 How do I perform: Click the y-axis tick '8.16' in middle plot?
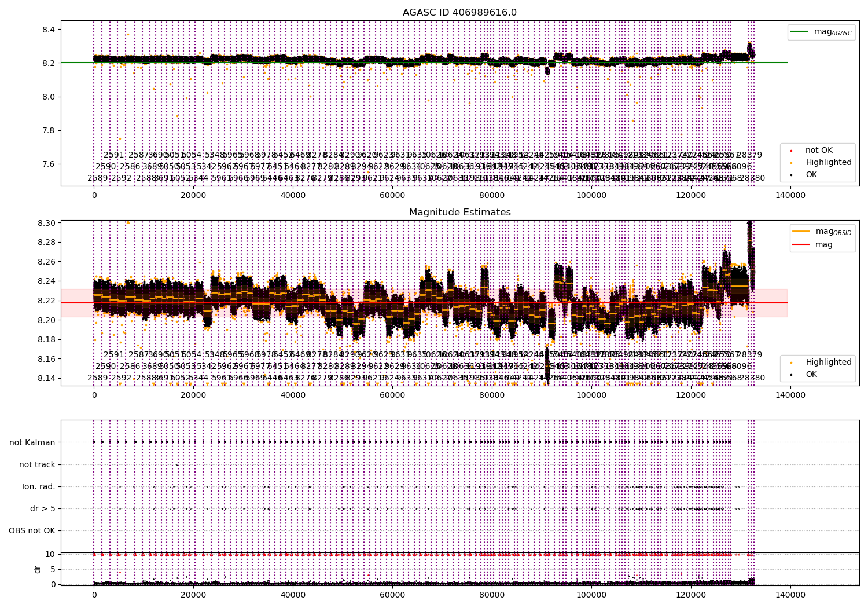coord(46,359)
